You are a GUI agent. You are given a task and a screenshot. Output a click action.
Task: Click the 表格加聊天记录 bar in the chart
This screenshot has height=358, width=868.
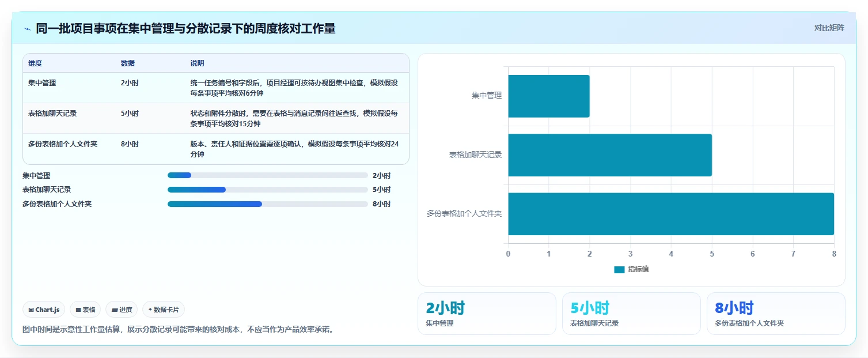tap(610, 155)
